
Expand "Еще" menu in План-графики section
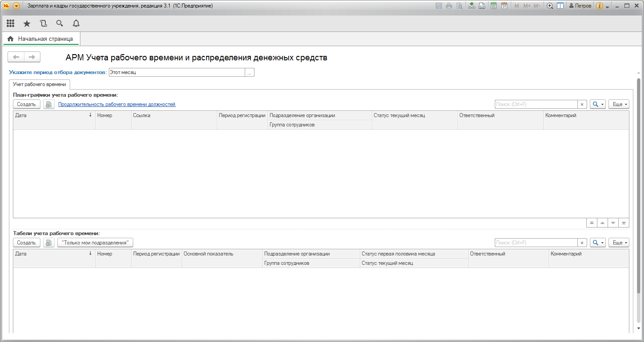pyautogui.click(x=619, y=104)
